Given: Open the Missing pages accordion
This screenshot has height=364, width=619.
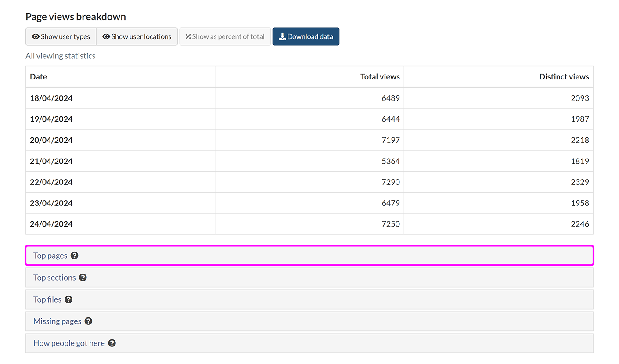Looking at the screenshot, I should tap(57, 321).
